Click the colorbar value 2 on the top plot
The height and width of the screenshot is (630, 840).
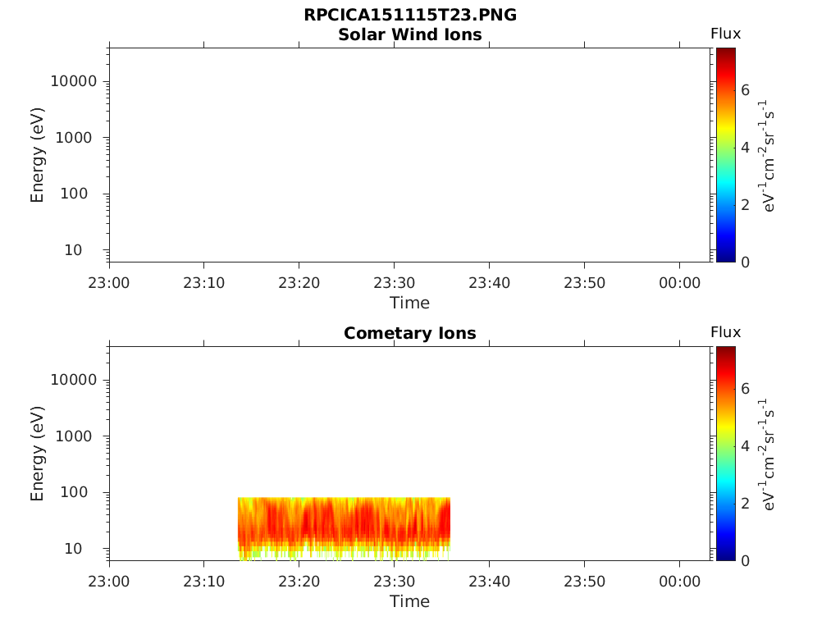pyautogui.click(x=745, y=204)
